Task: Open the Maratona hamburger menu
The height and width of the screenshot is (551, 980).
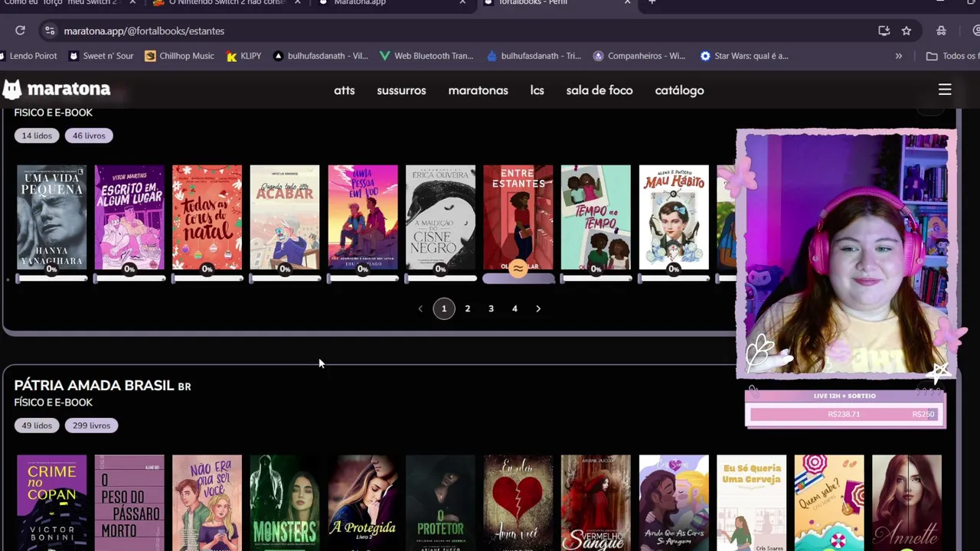Action: pyautogui.click(x=945, y=90)
